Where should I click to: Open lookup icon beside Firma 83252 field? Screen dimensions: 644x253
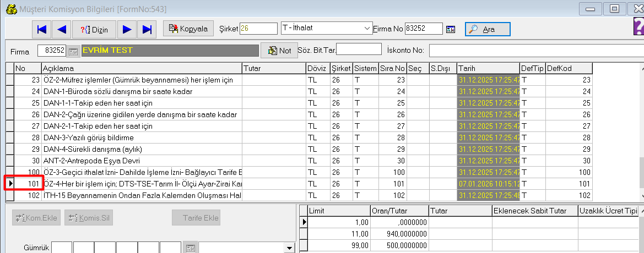[x=74, y=51]
